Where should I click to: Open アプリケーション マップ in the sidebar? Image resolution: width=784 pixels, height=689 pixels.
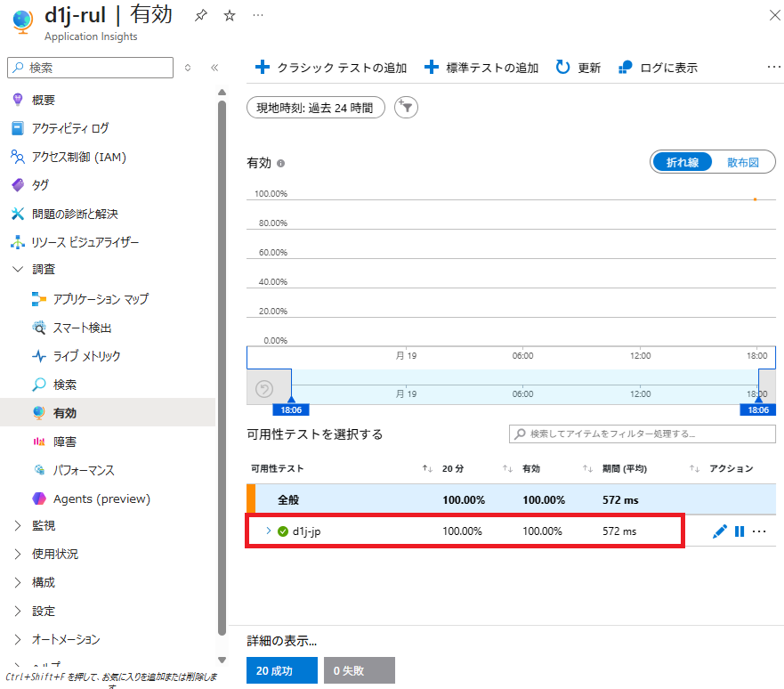pos(100,299)
